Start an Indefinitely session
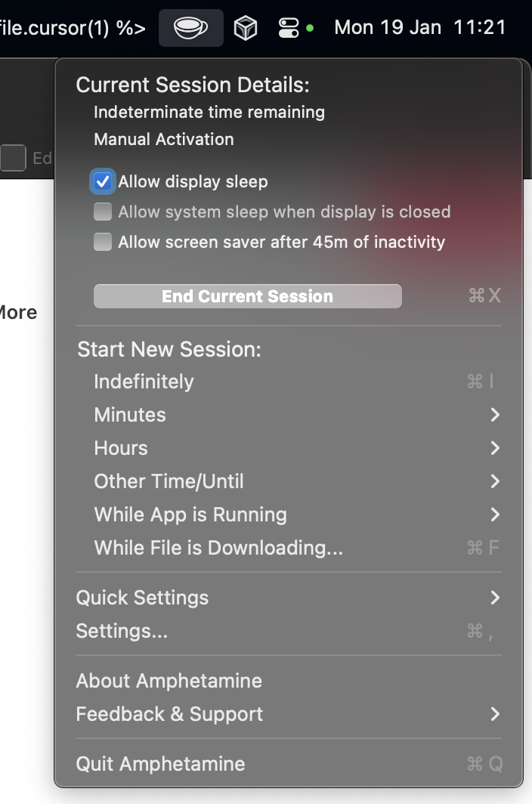532x804 pixels. (x=144, y=382)
